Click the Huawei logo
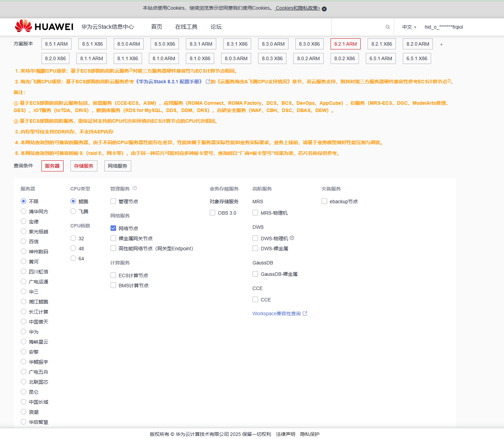This screenshot has width=504, height=439. point(44,26)
